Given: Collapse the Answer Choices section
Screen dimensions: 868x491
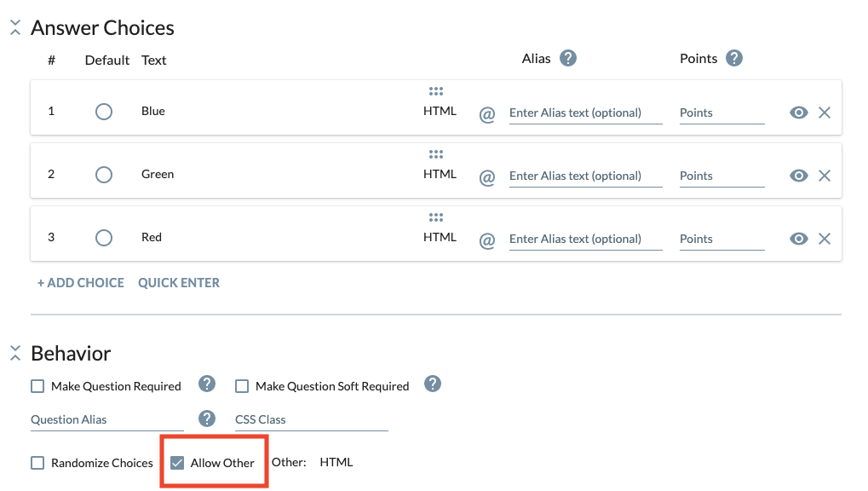Looking at the screenshot, I should click(14, 28).
